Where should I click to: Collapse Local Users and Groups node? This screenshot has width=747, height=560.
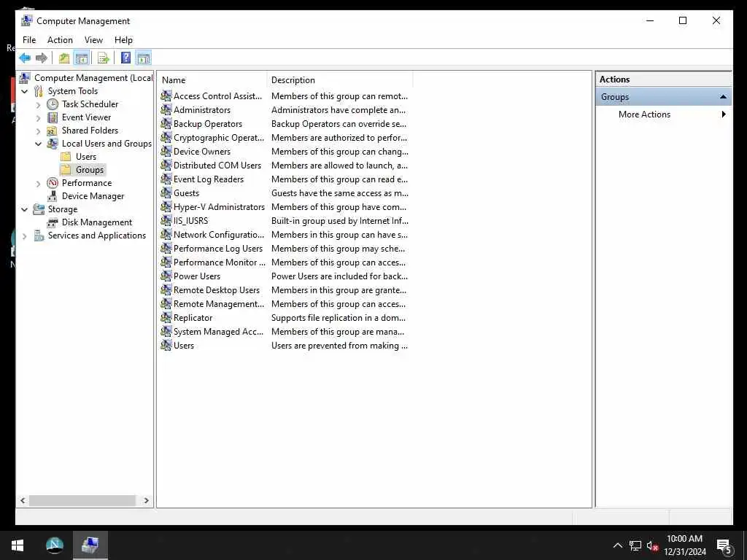(x=39, y=144)
